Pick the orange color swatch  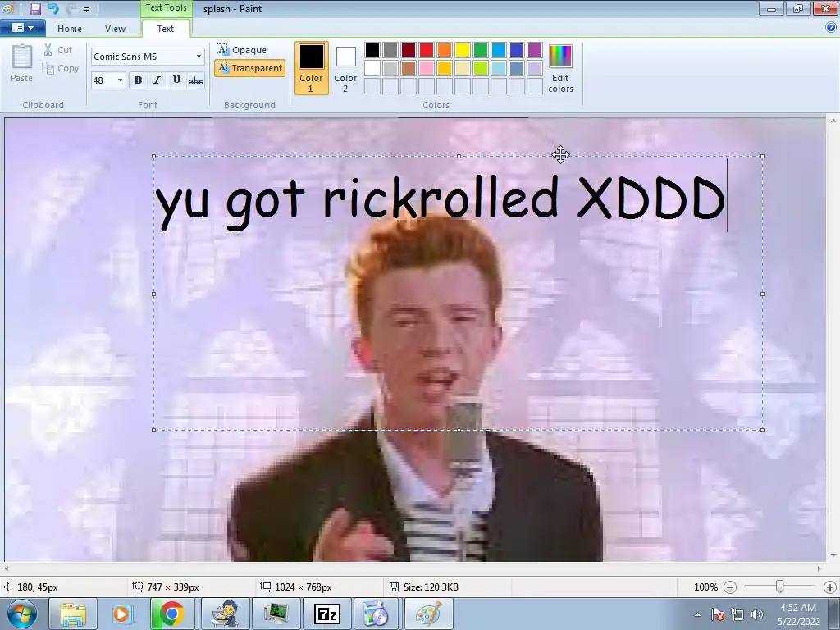tap(445, 50)
